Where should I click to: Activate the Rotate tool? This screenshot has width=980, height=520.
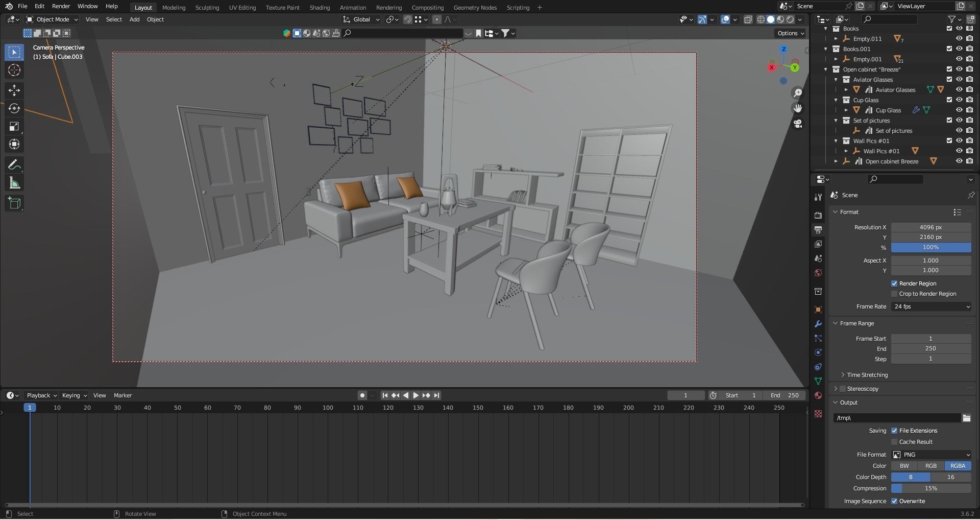[x=14, y=108]
